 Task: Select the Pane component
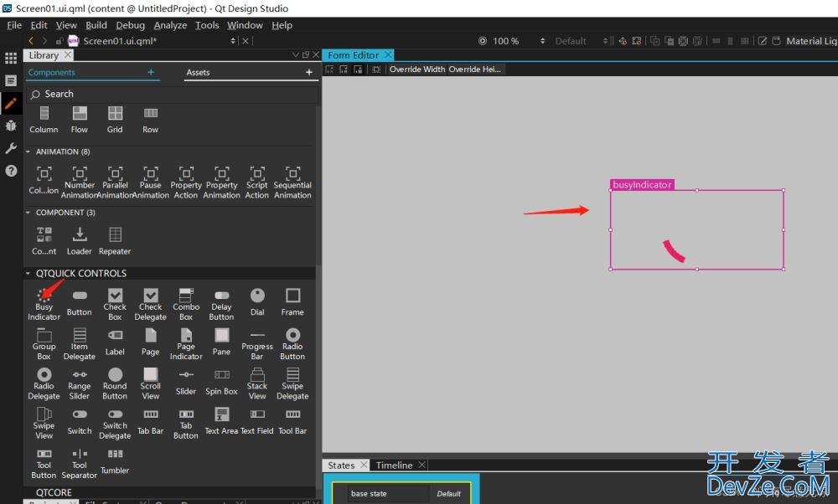[x=221, y=342]
